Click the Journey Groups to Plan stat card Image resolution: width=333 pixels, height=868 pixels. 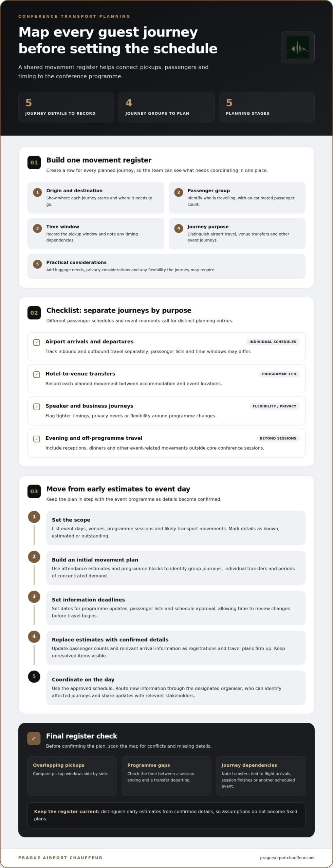tap(166, 107)
